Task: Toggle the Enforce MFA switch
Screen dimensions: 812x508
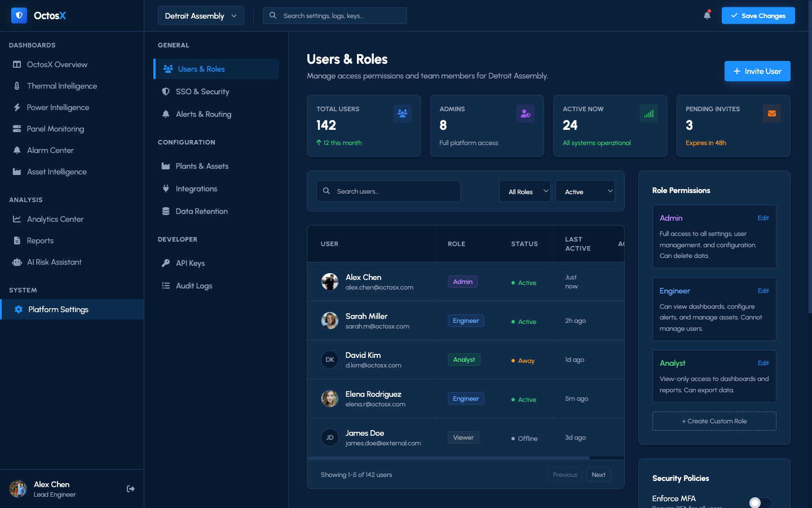Action: tap(760, 503)
